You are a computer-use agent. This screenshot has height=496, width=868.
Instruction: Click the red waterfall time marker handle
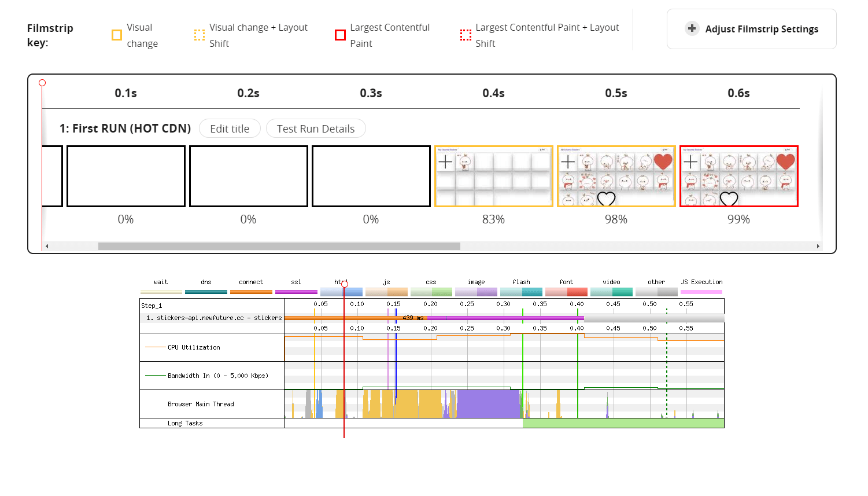(x=344, y=284)
